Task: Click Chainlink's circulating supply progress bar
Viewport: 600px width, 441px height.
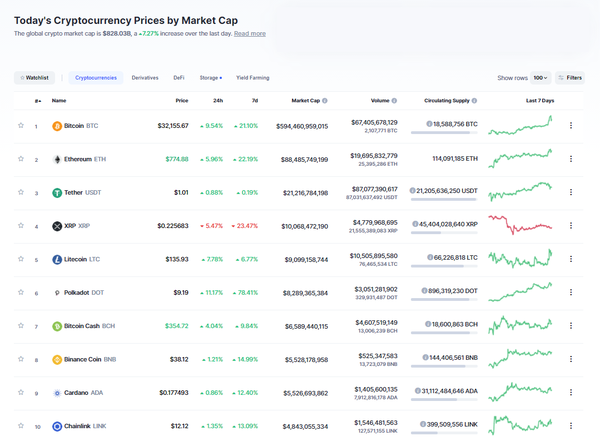Action: (x=444, y=433)
